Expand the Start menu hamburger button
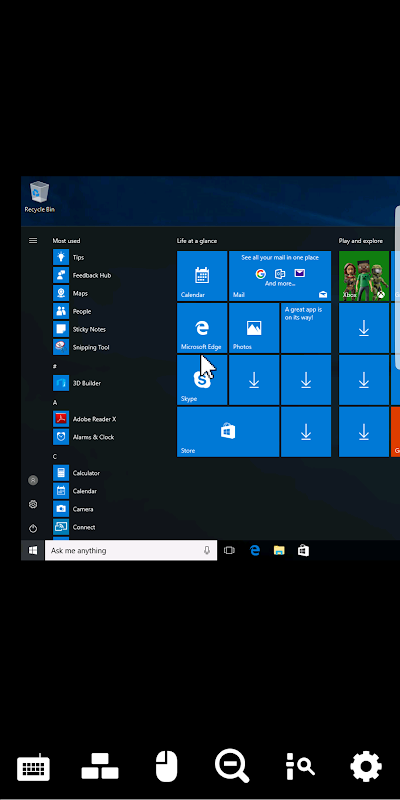Image resolution: width=400 pixels, height=800 pixels. 33,240
